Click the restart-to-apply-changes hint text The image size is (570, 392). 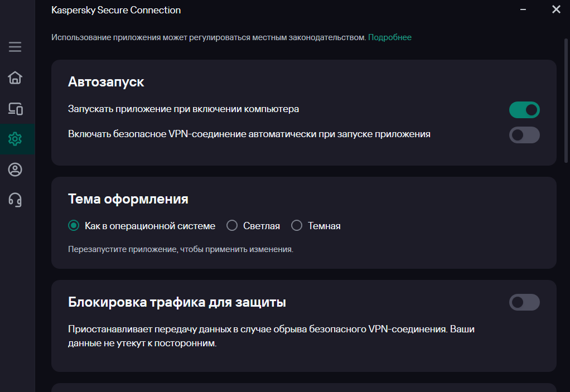[180, 249]
